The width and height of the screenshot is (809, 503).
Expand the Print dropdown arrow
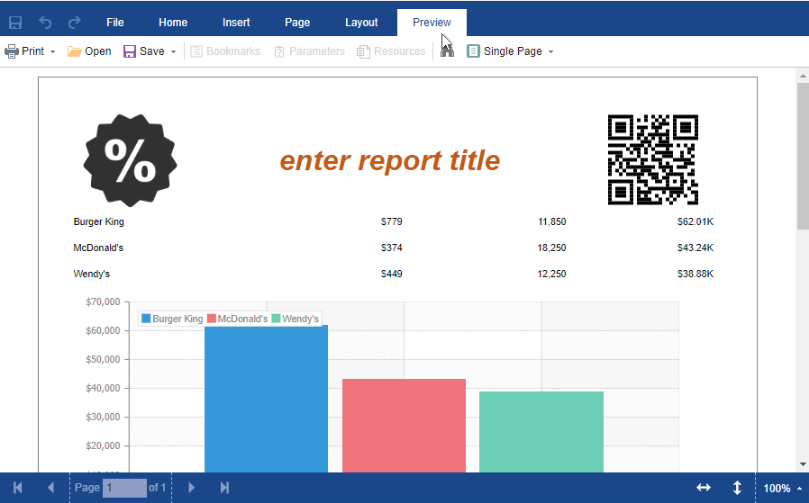click(x=53, y=52)
